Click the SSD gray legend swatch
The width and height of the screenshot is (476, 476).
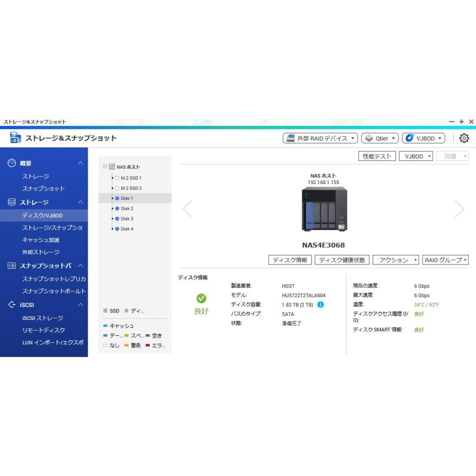point(105,310)
